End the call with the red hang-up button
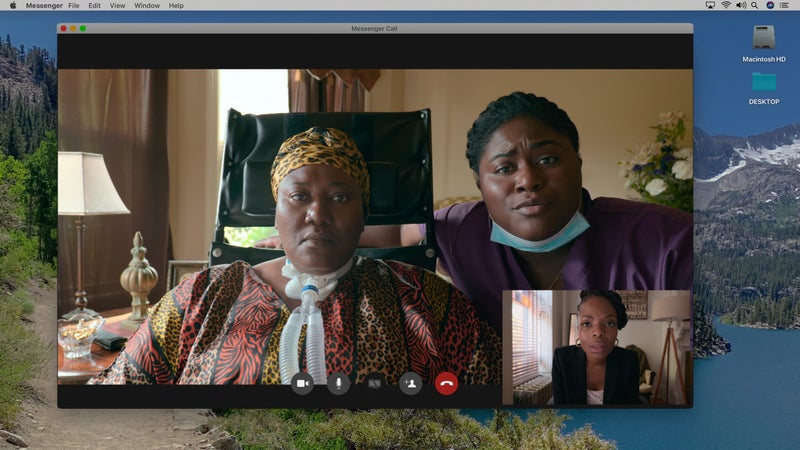 446,383
